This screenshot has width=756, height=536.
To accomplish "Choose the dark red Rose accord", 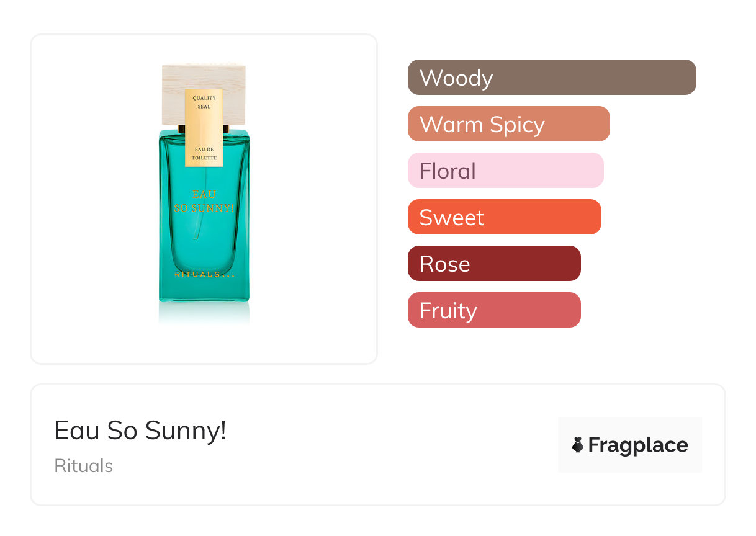I will [493, 264].
